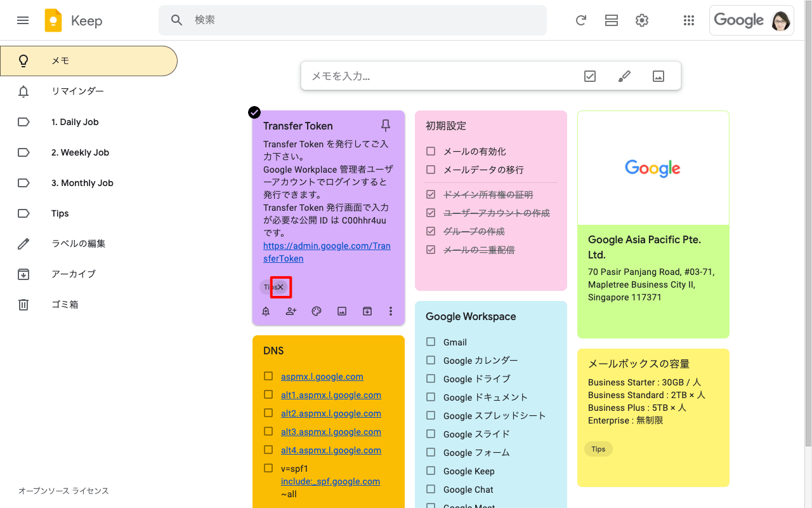Image resolution: width=812 pixels, height=508 pixels.
Task: Click Tips label on メールボックスの容量 note
Action: (598, 449)
